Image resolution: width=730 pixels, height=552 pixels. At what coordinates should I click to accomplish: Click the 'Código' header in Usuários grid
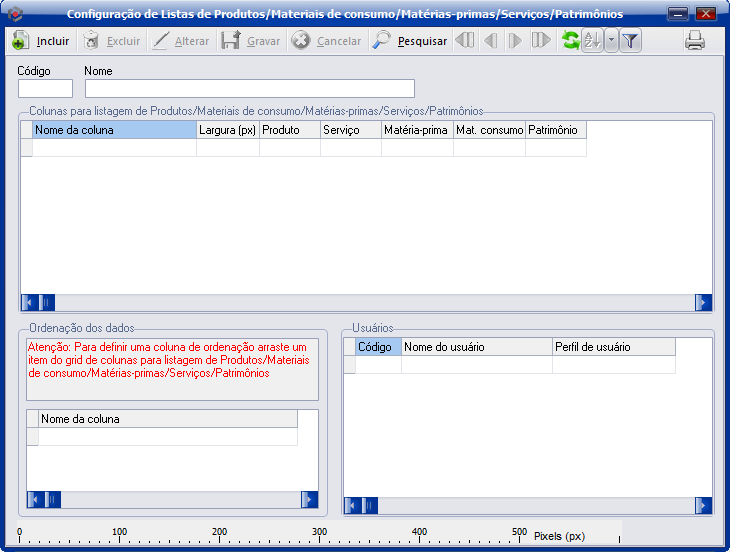[378, 347]
